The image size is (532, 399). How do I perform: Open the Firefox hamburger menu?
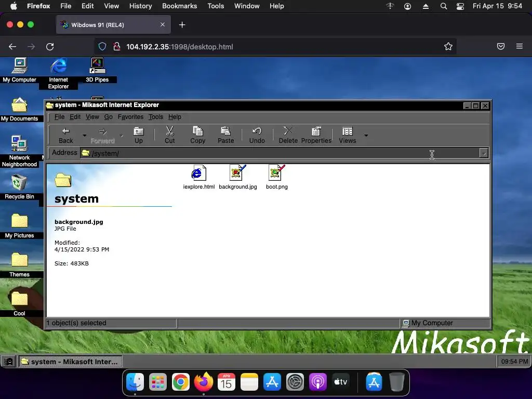coord(520,46)
